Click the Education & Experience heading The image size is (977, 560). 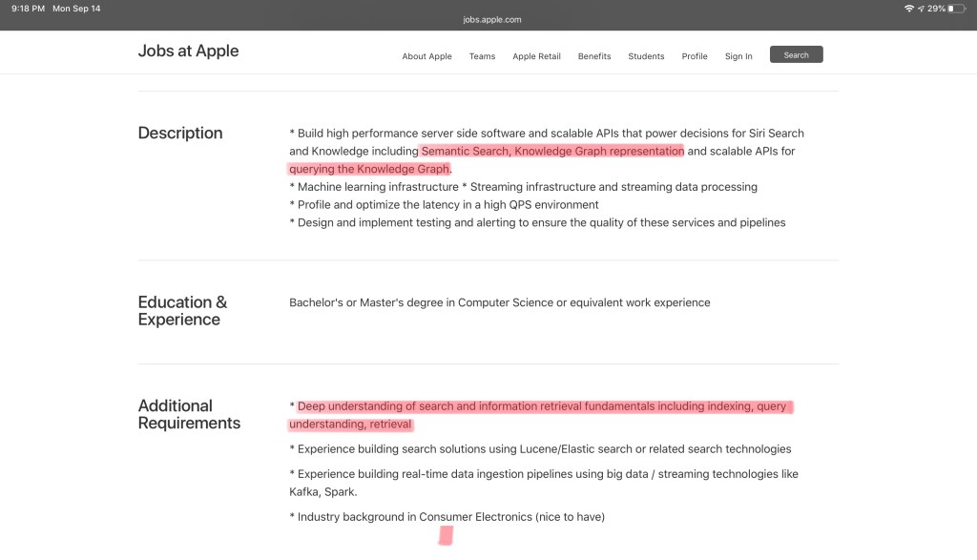click(x=182, y=311)
